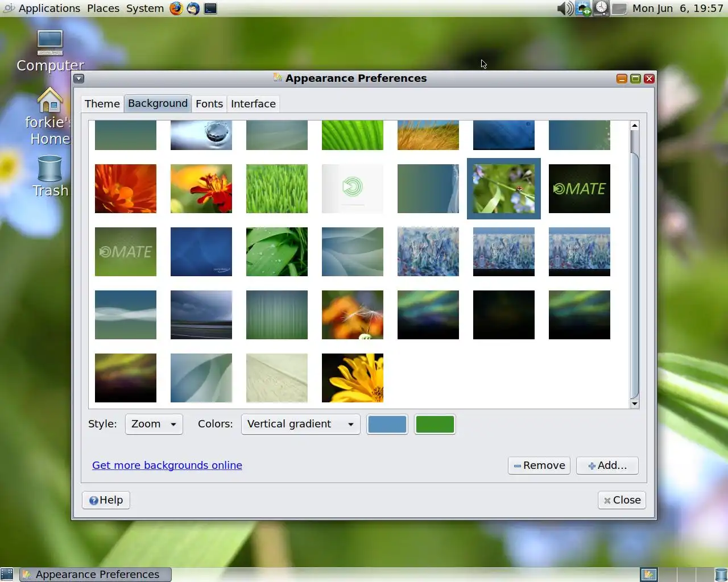Click the show desktop button in bottom panel
The height and width of the screenshot is (582, 728).
pyautogui.click(x=7, y=575)
